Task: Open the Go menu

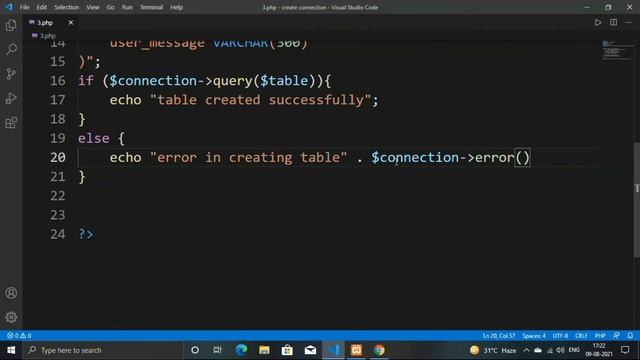Action: click(x=110, y=7)
